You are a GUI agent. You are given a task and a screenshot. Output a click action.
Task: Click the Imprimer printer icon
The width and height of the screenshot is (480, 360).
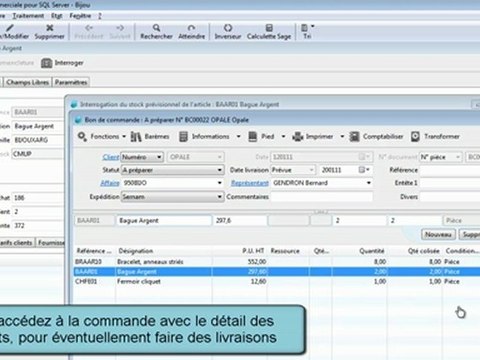298,137
